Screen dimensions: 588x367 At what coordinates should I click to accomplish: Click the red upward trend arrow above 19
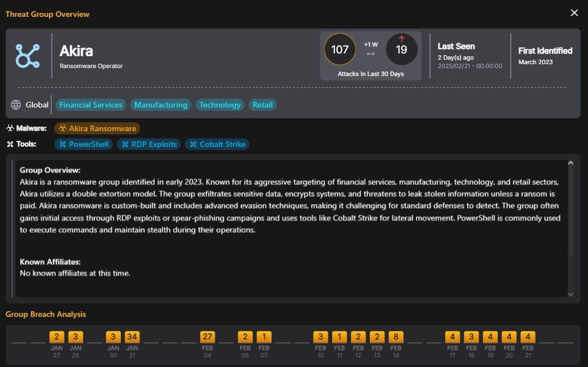[x=401, y=39]
